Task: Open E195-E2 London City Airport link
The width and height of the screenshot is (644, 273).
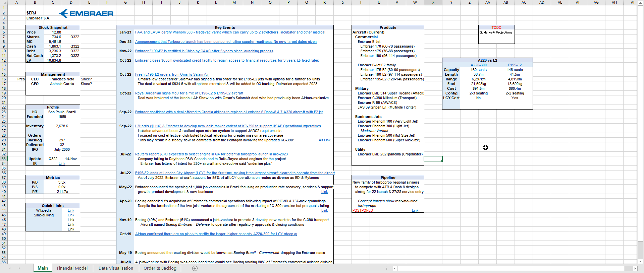Action: point(235,173)
